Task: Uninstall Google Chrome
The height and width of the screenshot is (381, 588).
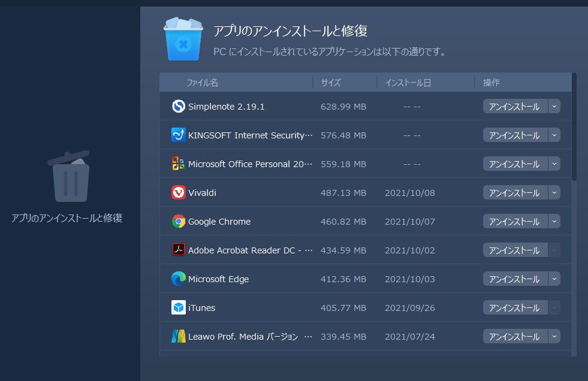Action: point(515,222)
